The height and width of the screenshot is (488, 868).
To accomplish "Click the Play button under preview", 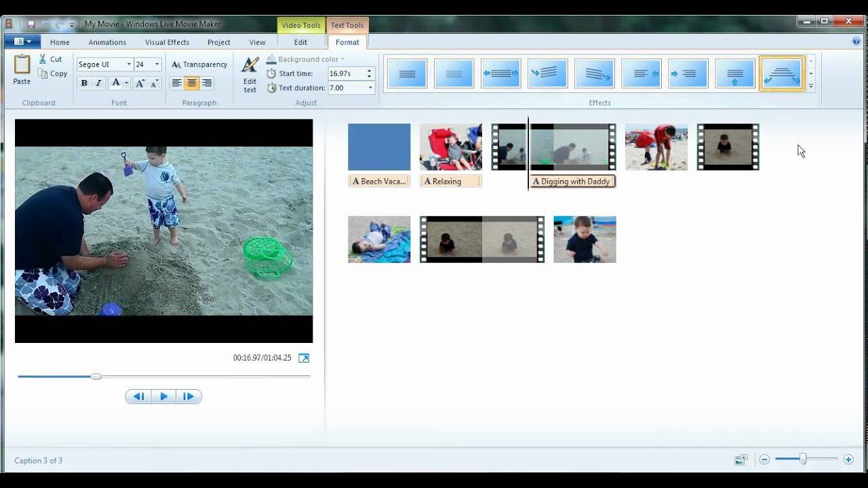I will coord(163,396).
